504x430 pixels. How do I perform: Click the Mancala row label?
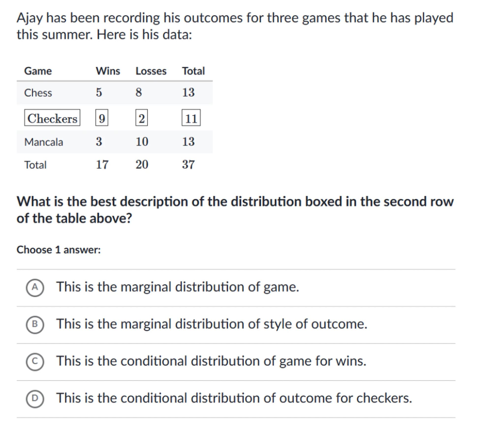pos(44,142)
